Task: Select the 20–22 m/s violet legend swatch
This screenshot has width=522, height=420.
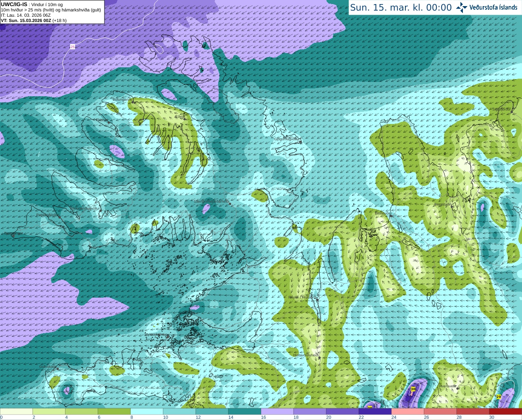Action: [x=343, y=411]
